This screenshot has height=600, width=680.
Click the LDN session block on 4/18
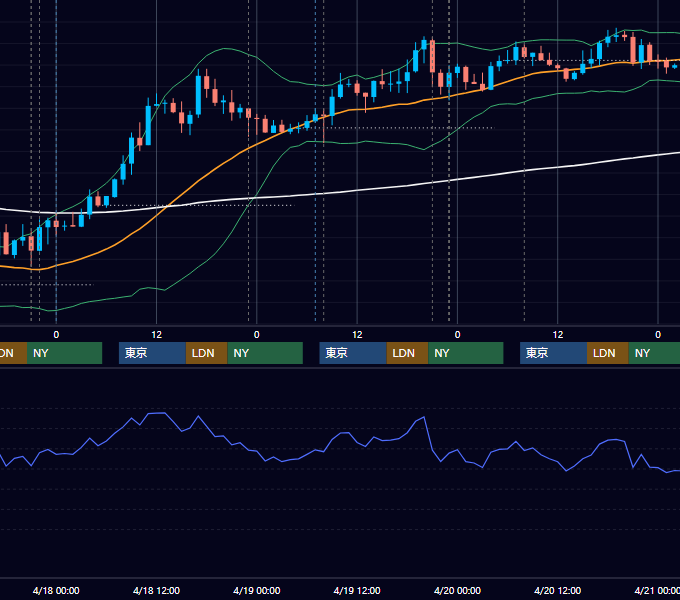point(206,353)
